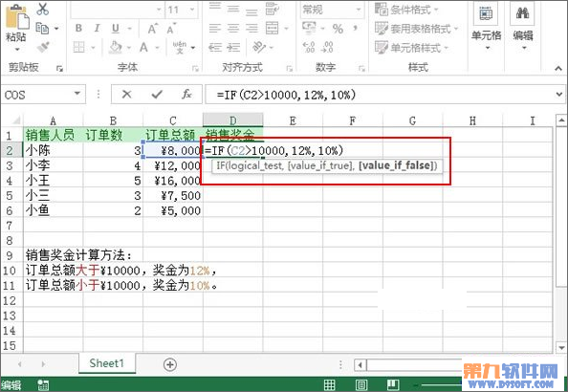This screenshot has width=568, height=392.
Task: Open 条件格式 conditional formatting menu
Action: (406, 10)
